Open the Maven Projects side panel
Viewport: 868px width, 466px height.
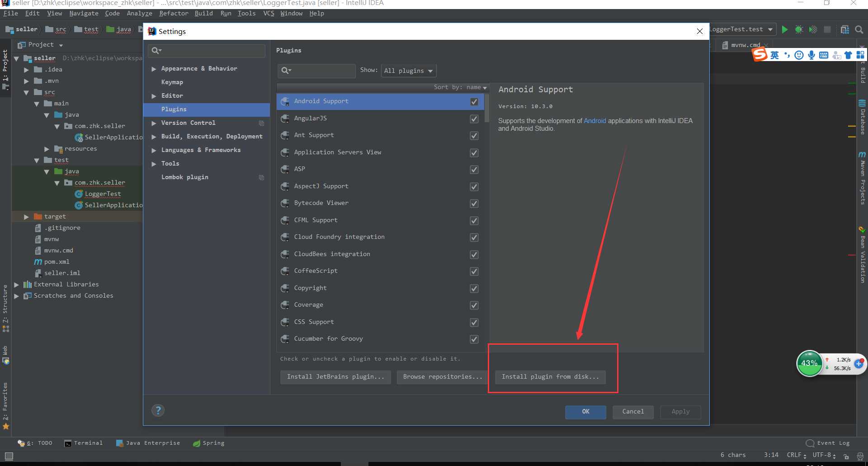[x=862, y=178]
